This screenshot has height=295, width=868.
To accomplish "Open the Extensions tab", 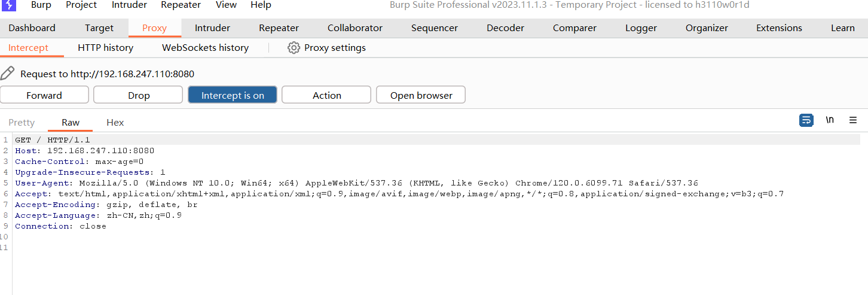I will (779, 28).
